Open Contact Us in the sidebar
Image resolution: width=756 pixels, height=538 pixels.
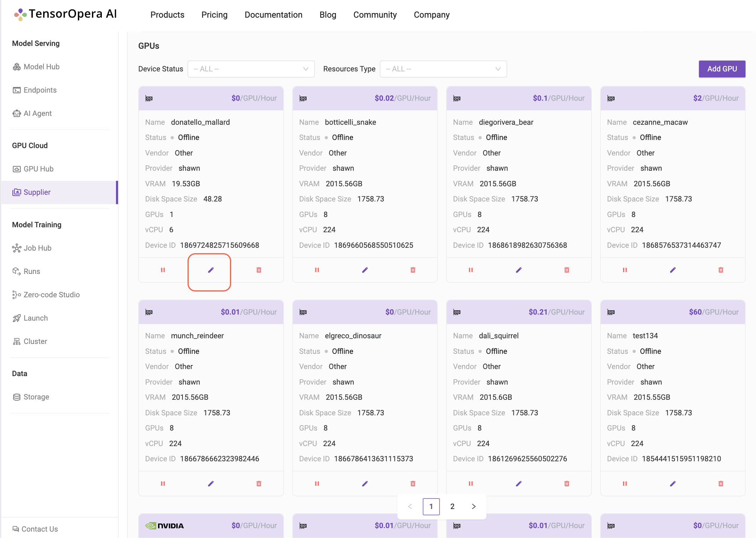(x=35, y=529)
